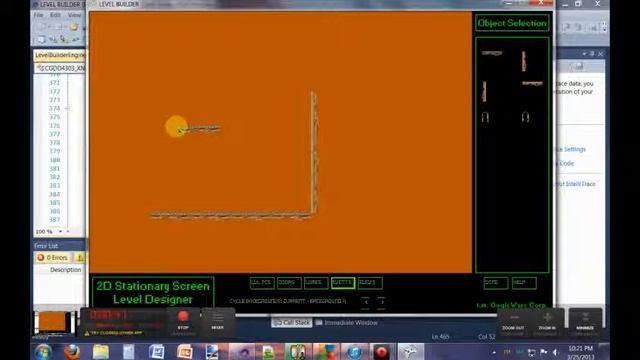This screenshot has width=640, height=360.
Task: Pick the left arch object in Object Selection
Action: [x=485, y=118]
